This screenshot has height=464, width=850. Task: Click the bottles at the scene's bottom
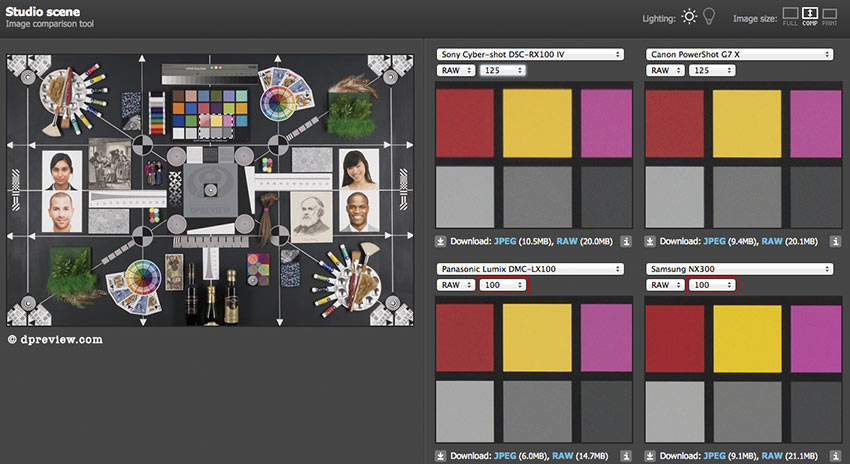click(x=211, y=295)
